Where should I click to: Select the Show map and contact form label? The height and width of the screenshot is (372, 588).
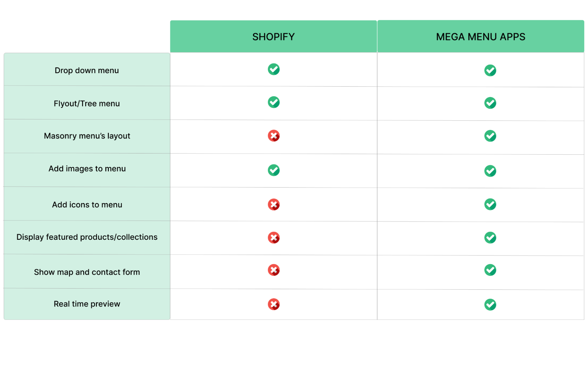coord(87,272)
